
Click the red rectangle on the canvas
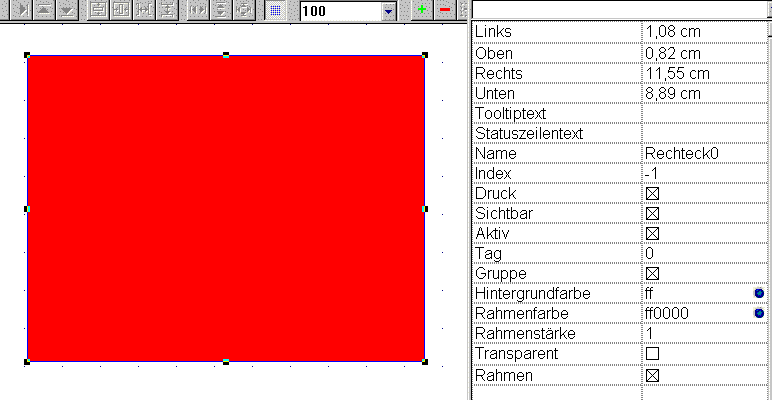tap(226, 208)
